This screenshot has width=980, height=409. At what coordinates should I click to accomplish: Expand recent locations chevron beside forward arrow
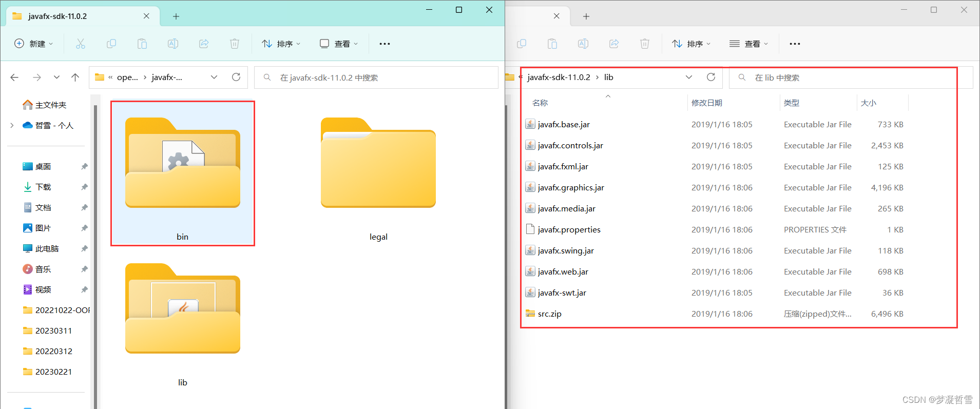[x=56, y=77]
